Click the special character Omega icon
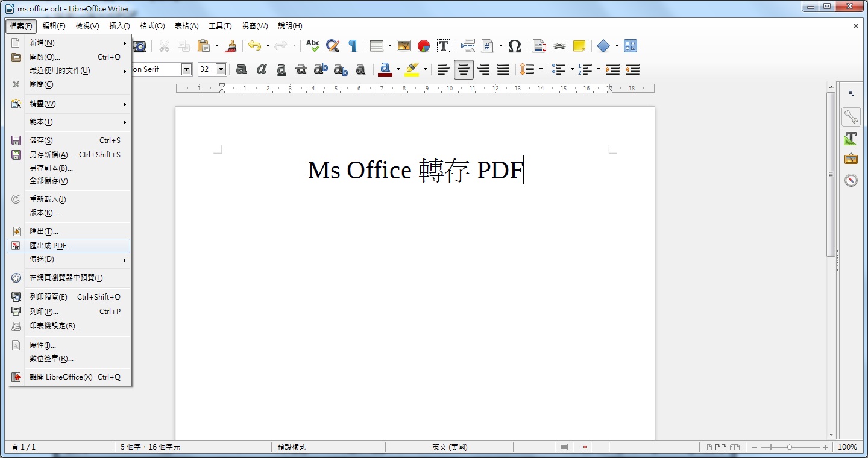Screen dimensions: 868x458 point(514,46)
